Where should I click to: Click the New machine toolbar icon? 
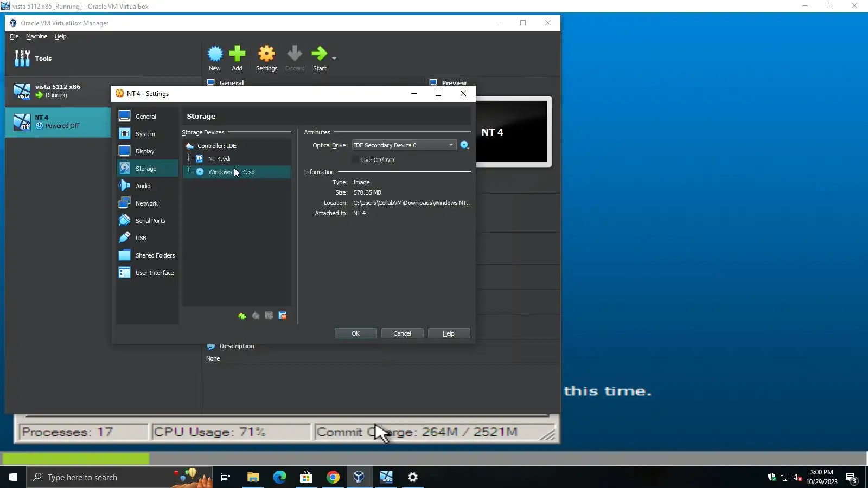pyautogui.click(x=215, y=54)
